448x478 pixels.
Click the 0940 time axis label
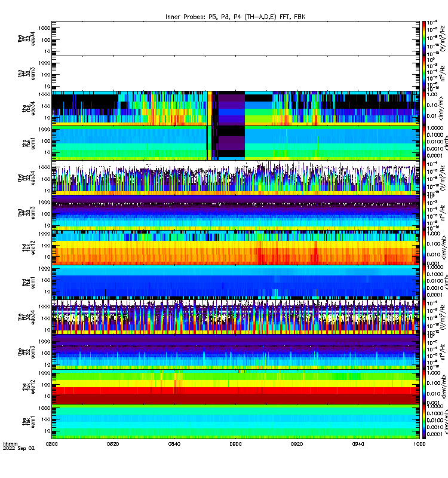tap(358, 444)
